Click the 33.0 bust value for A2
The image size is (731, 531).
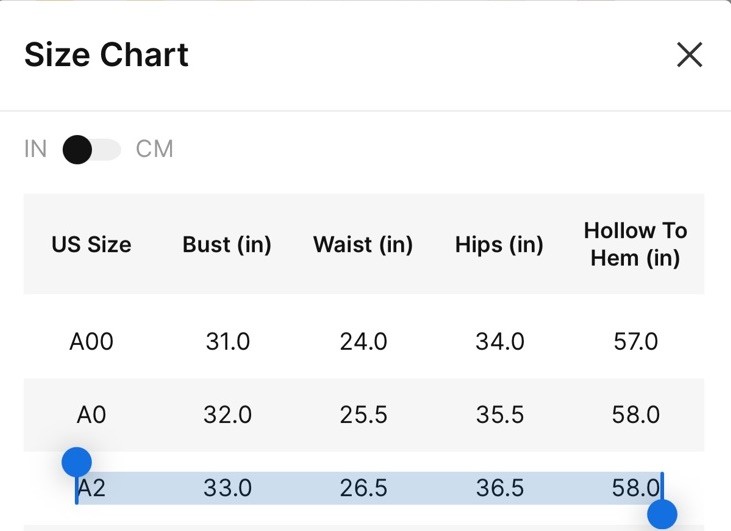[x=228, y=488]
